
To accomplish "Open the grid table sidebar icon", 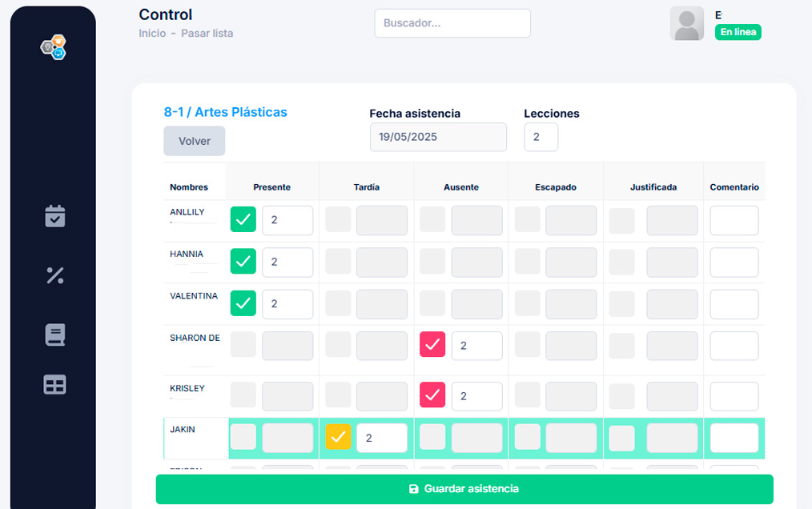I will [54, 385].
